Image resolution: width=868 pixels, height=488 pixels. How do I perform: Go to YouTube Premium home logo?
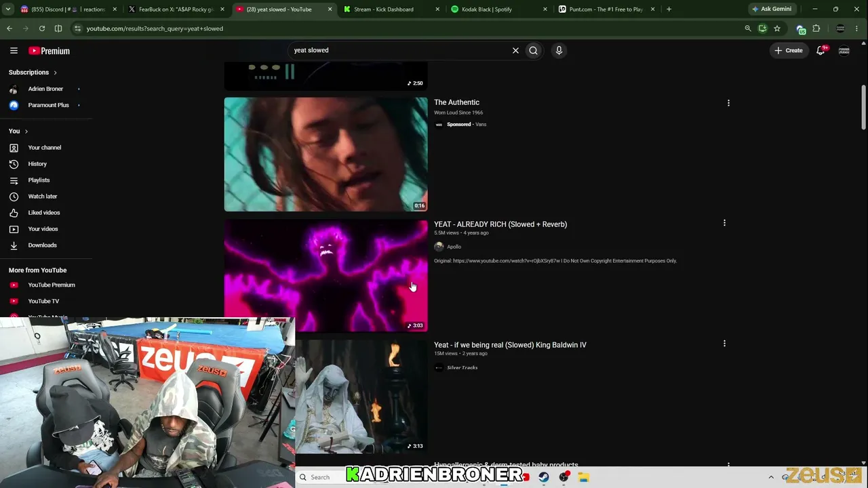[49, 51]
